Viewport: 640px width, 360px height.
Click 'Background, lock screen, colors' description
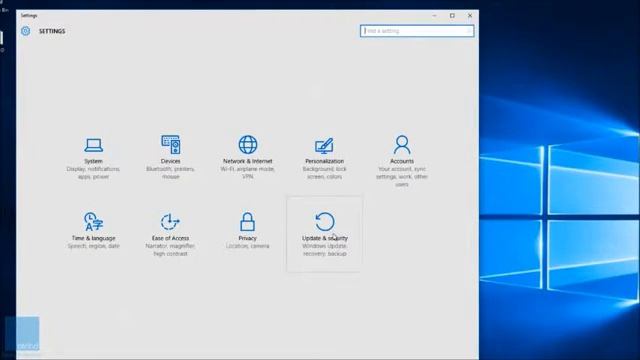click(324, 173)
